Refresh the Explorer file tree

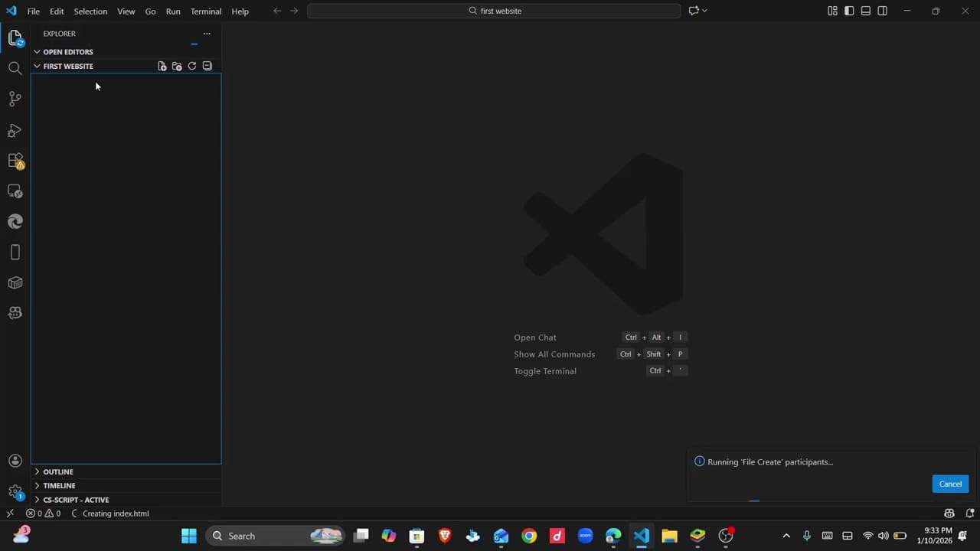(x=192, y=67)
